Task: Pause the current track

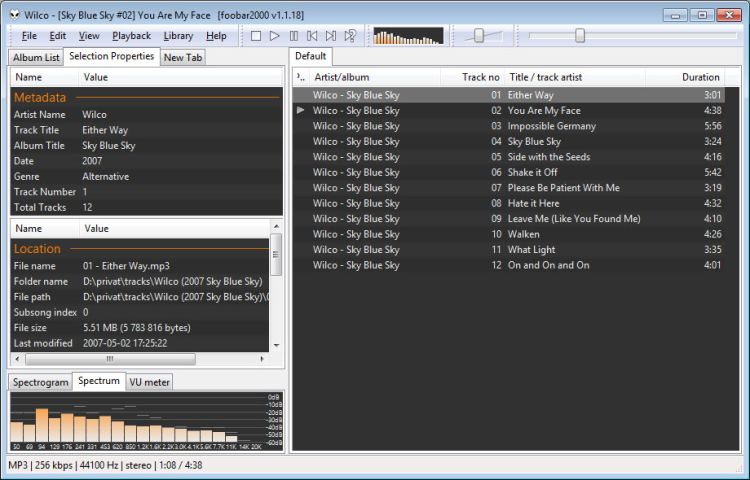Action: (x=293, y=36)
